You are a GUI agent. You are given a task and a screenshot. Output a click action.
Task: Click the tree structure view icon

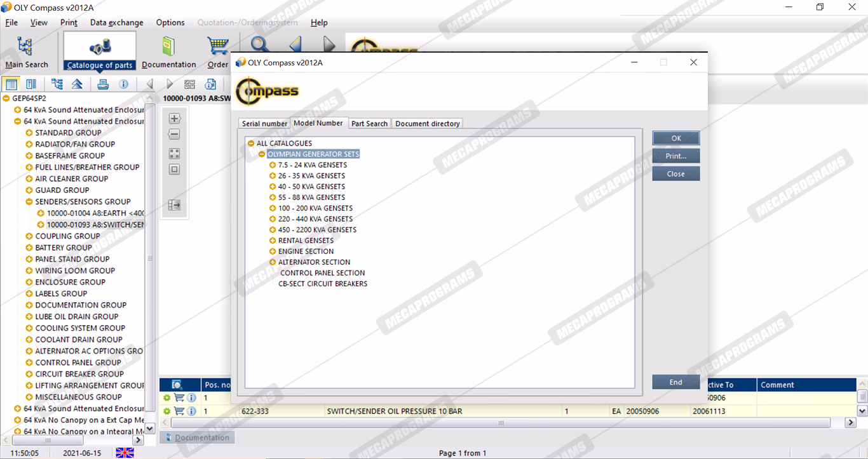click(57, 84)
